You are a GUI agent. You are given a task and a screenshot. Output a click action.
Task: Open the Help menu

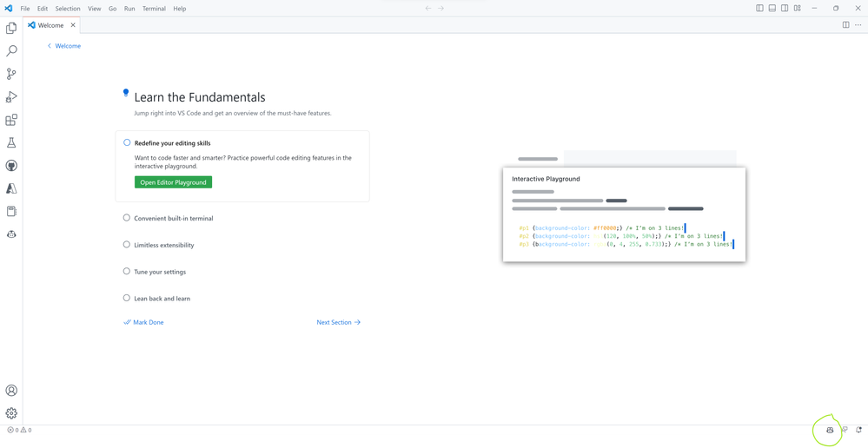179,9
